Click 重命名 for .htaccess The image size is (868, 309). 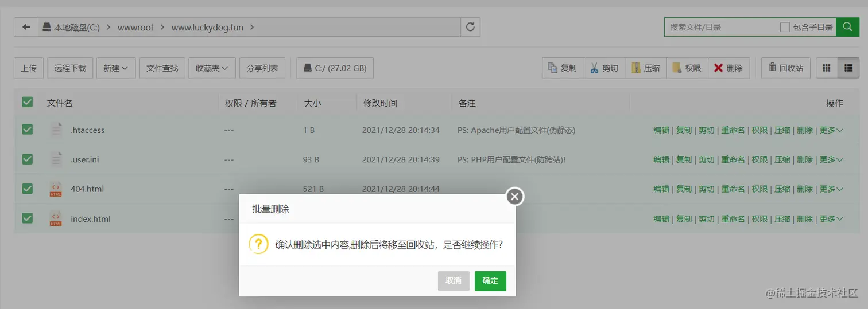(x=733, y=130)
